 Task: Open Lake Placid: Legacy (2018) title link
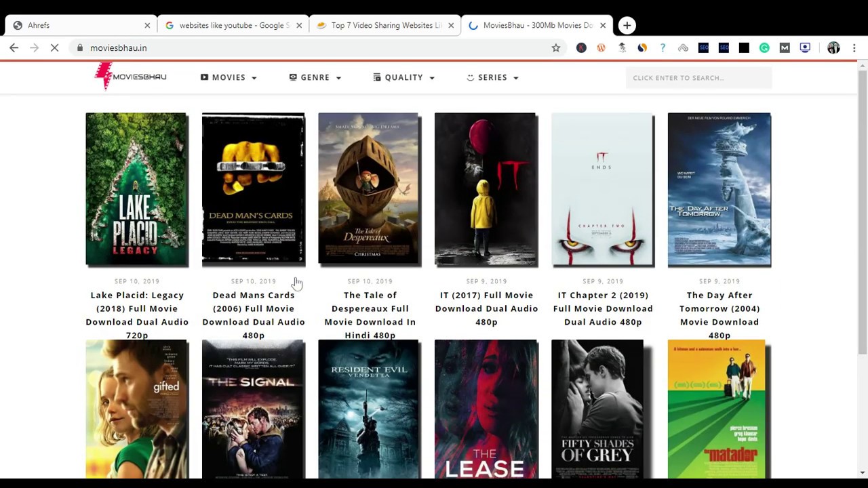click(x=137, y=315)
